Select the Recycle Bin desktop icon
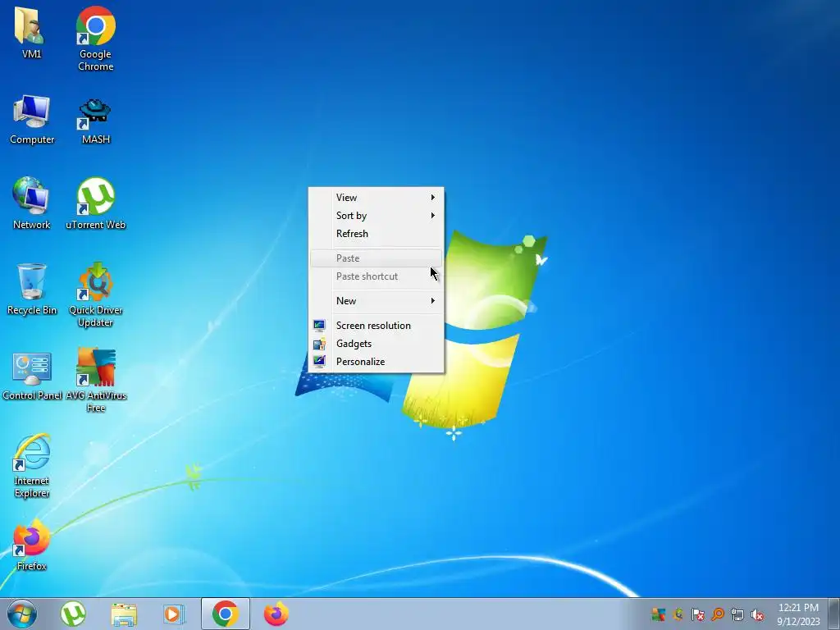Viewport: 840px width, 630px height. coord(32,290)
